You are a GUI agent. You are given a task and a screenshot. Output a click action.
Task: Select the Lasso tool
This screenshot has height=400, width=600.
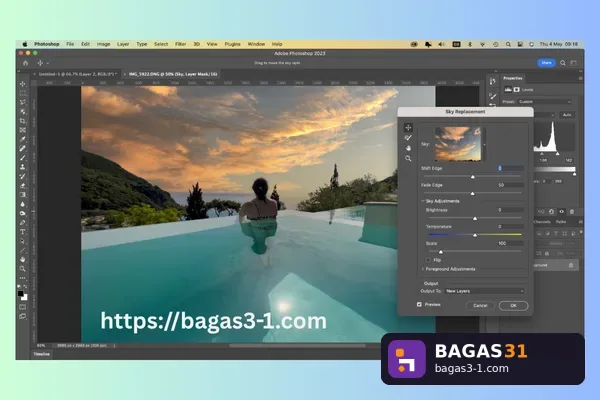tap(23, 102)
